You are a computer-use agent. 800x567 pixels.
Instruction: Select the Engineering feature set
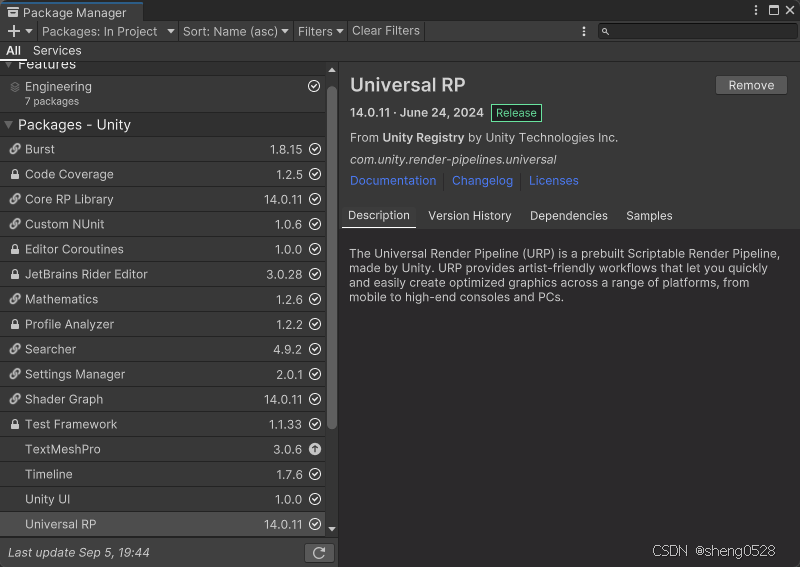tap(162, 94)
